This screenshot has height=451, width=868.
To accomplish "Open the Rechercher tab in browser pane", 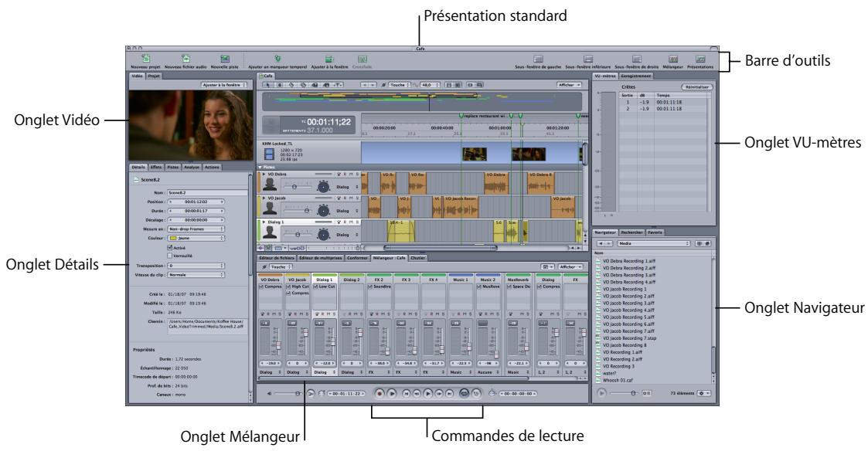I will pos(631,232).
